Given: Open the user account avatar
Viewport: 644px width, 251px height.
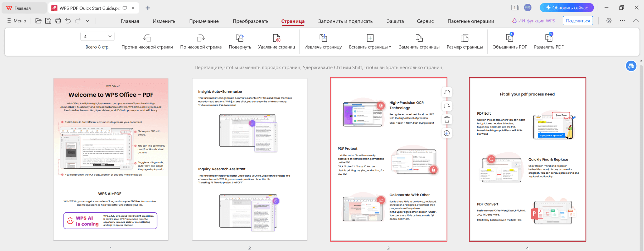Looking at the screenshot, I should click(528, 8).
